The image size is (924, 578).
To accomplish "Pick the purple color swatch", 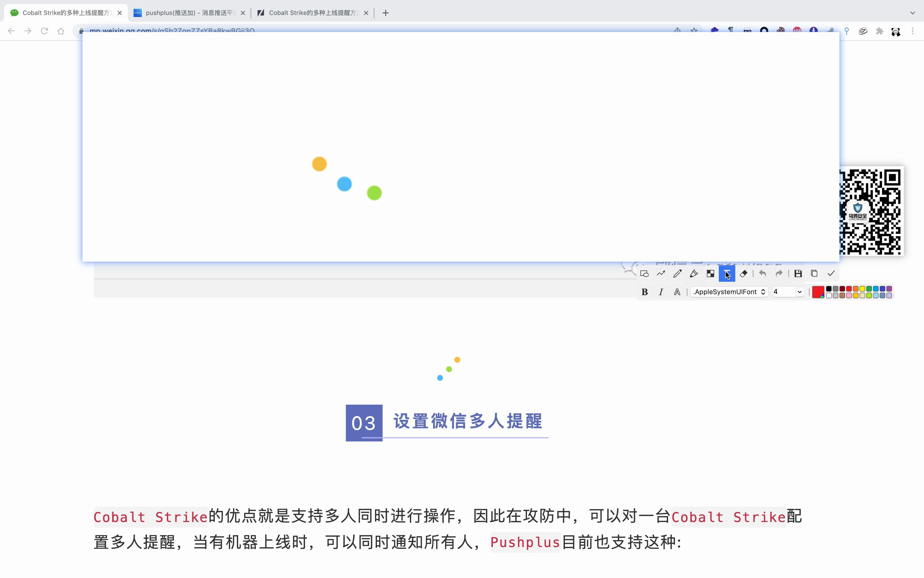I will 889,289.
